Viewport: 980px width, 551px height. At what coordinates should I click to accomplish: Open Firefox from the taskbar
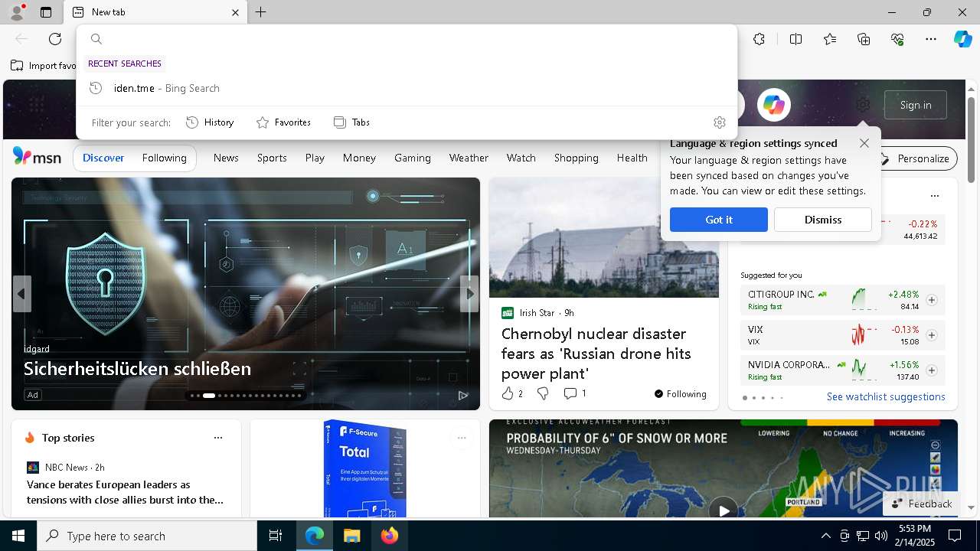[x=389, y=536]
